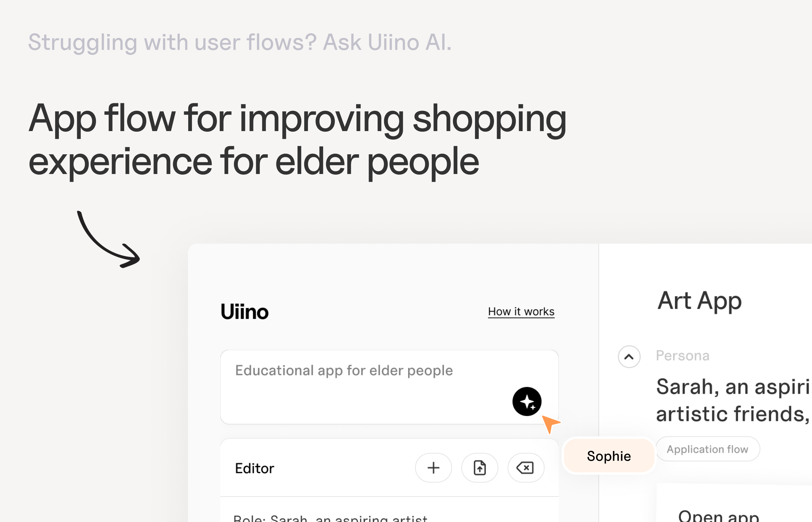The image size is (812, 522).
Task: Click the Sophie collaborator name tag
Action: (609, 456)
